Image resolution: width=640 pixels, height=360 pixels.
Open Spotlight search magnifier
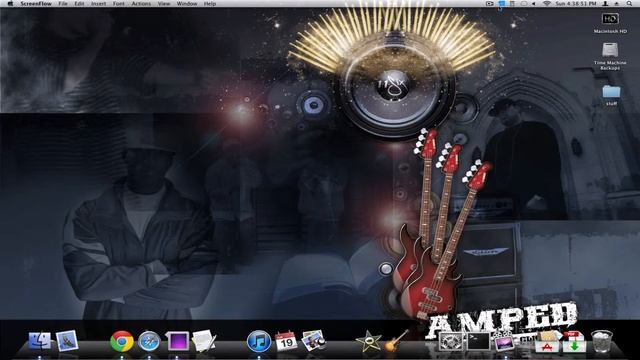(630, 3)
